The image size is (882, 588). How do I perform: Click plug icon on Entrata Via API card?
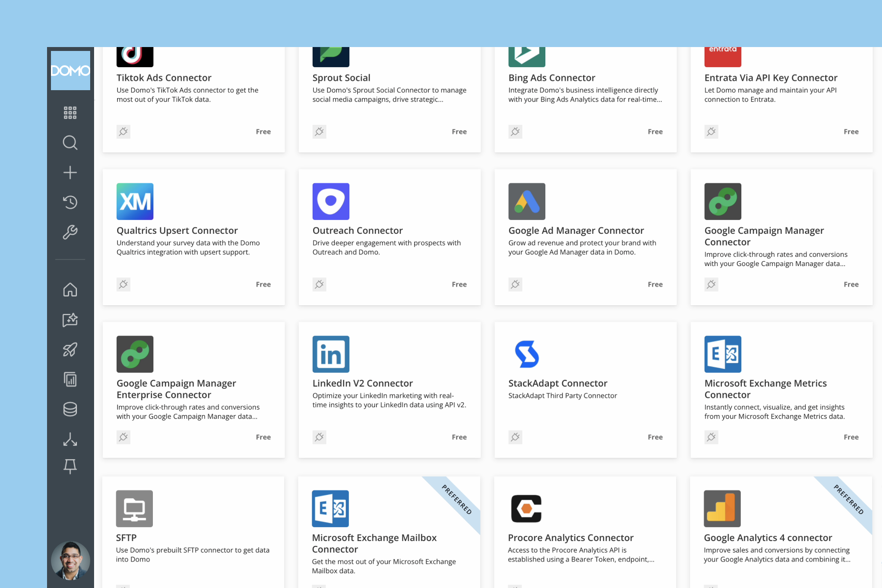tap(711, 131)
